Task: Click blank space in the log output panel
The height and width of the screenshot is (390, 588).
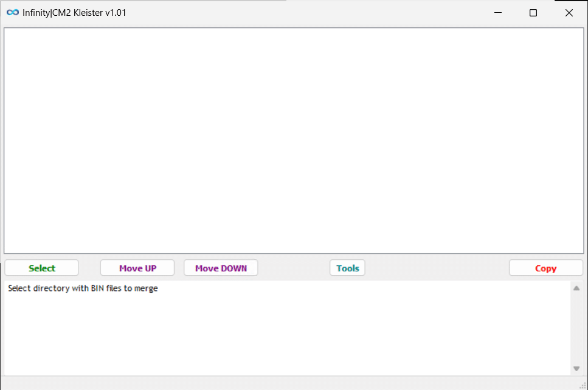Action: (x=286, y=335)
